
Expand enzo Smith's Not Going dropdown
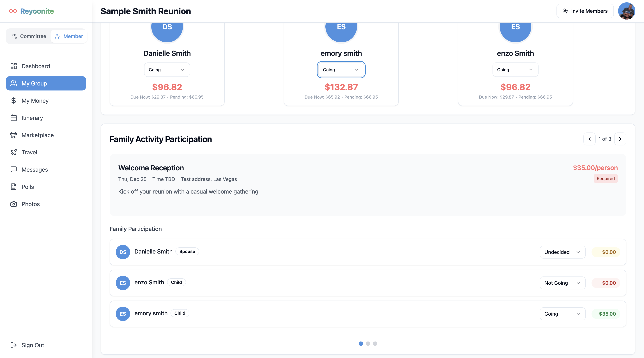click(x=562, y=283)
